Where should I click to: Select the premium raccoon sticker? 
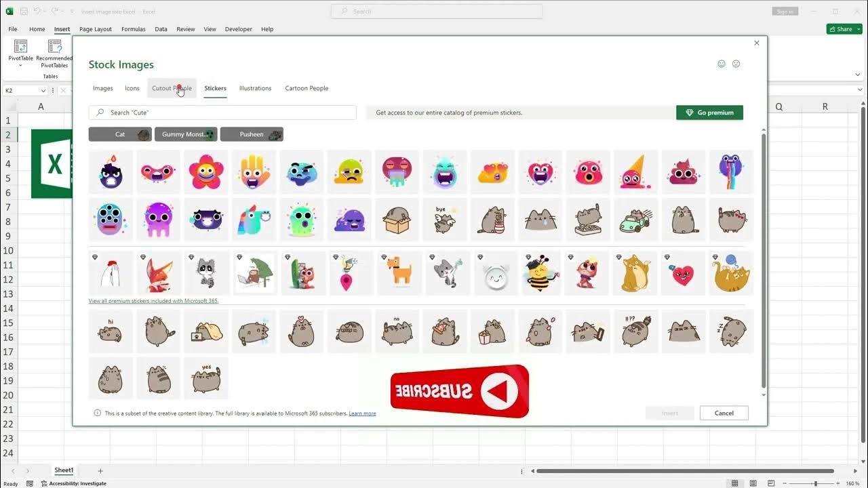point(206,272)
